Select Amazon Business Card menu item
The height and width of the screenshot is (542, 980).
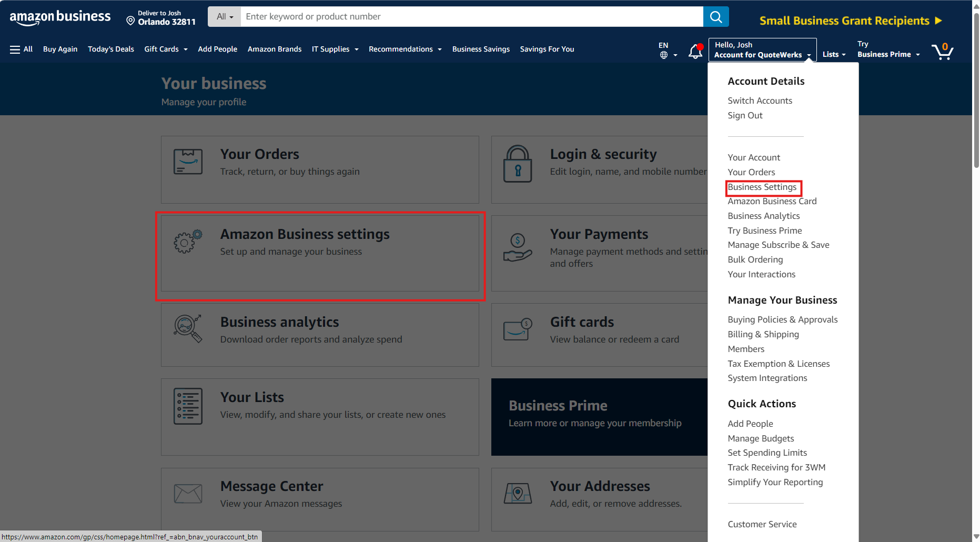pyautogui.click(x=772, y=201)
